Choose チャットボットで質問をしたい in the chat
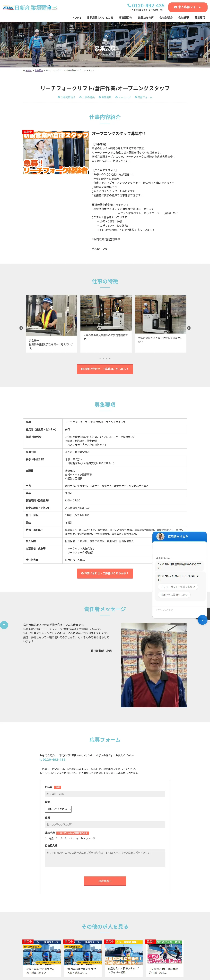 [x=178, y=587]
